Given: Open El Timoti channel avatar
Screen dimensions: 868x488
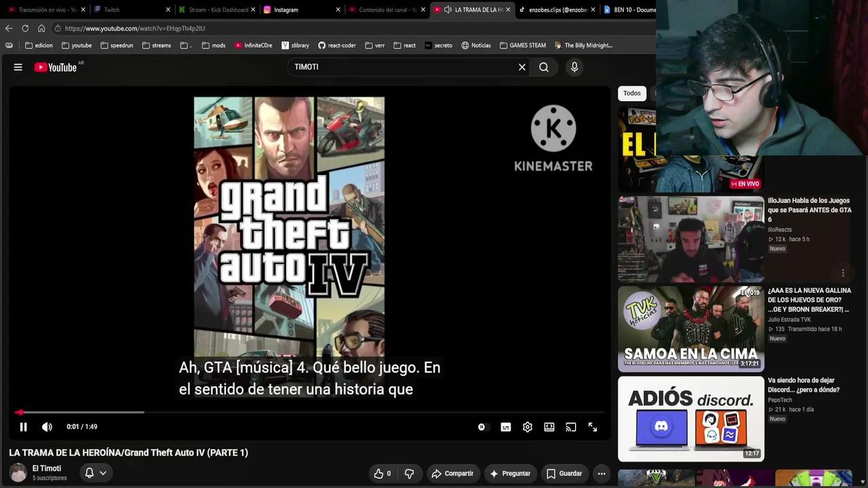Looking at the screenshot, I should 18,473.
